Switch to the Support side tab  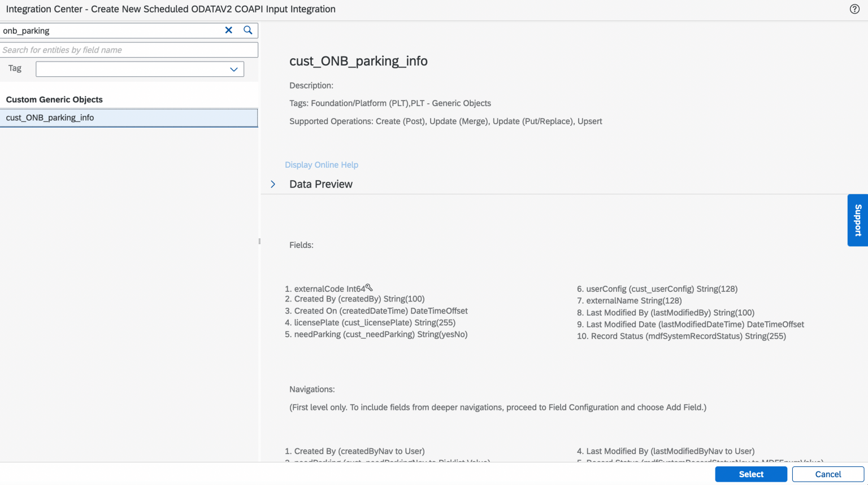click(857, 220)
